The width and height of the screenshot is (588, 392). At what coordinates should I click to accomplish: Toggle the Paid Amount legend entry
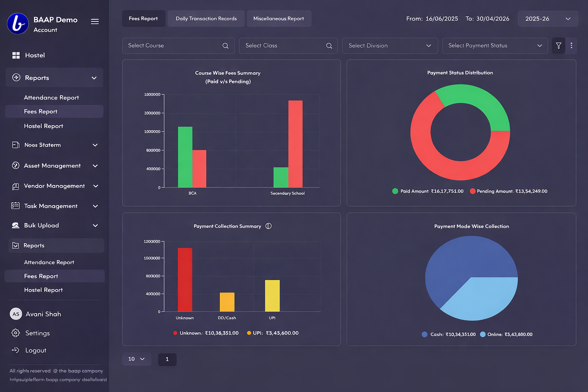click(428, 191)
